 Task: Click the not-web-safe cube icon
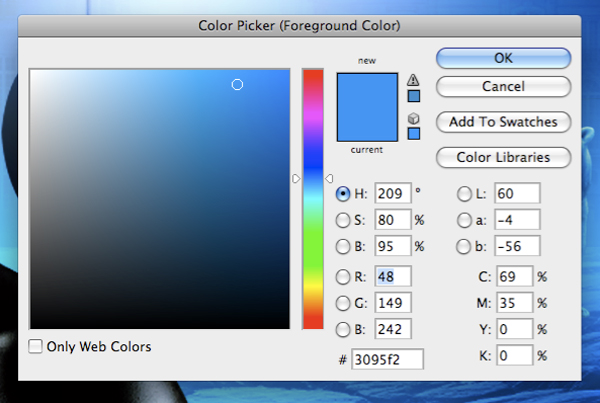point(413,118)
